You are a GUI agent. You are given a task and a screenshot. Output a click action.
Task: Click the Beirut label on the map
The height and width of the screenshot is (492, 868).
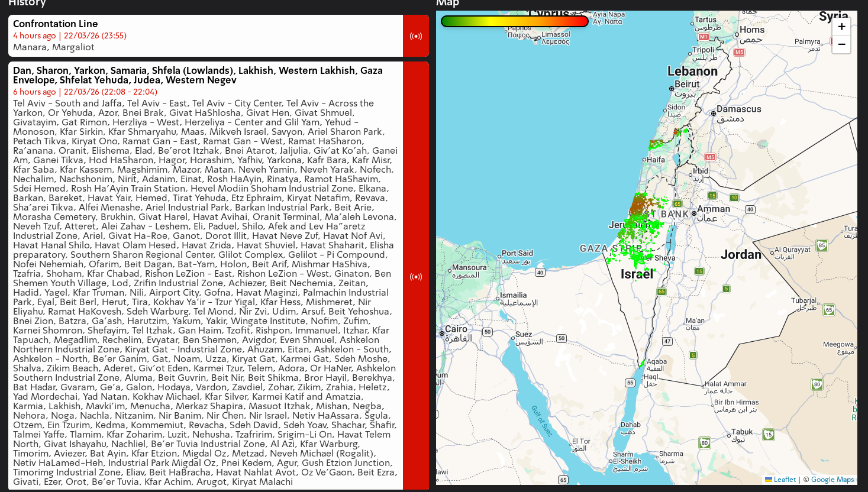click(x=686, y=89)
